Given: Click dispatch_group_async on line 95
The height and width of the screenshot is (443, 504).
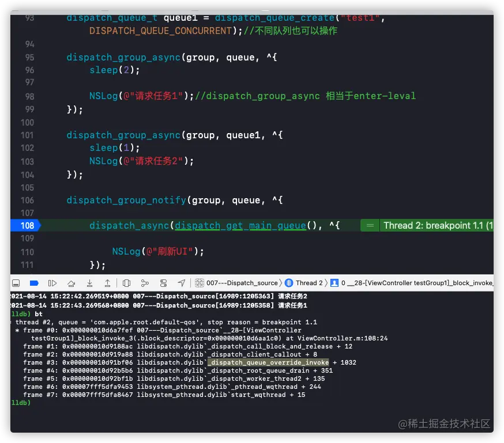Looking at the screenshot, I should click(x=123, y=58).
